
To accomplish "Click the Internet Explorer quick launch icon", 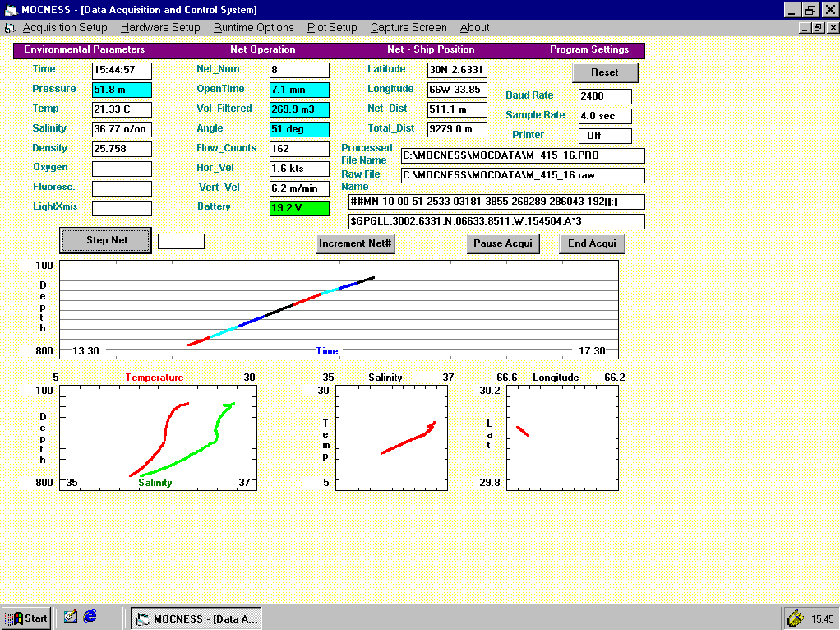I will pos(90,616).
